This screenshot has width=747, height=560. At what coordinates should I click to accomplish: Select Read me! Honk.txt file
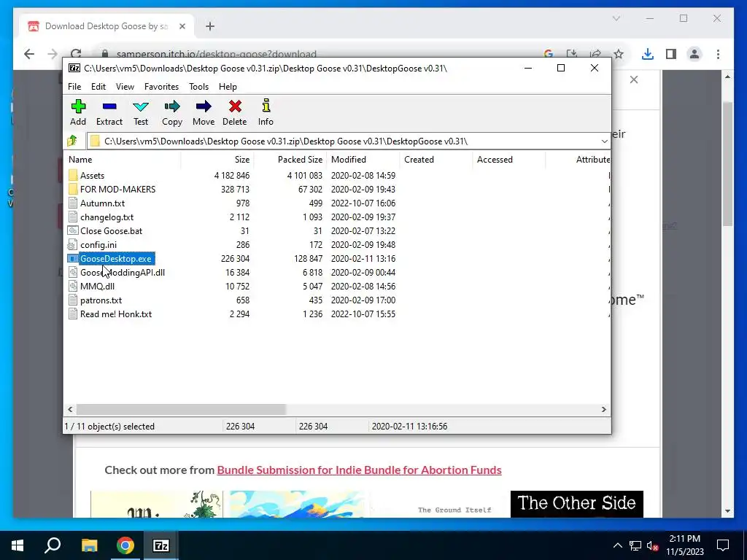(116, 314)
